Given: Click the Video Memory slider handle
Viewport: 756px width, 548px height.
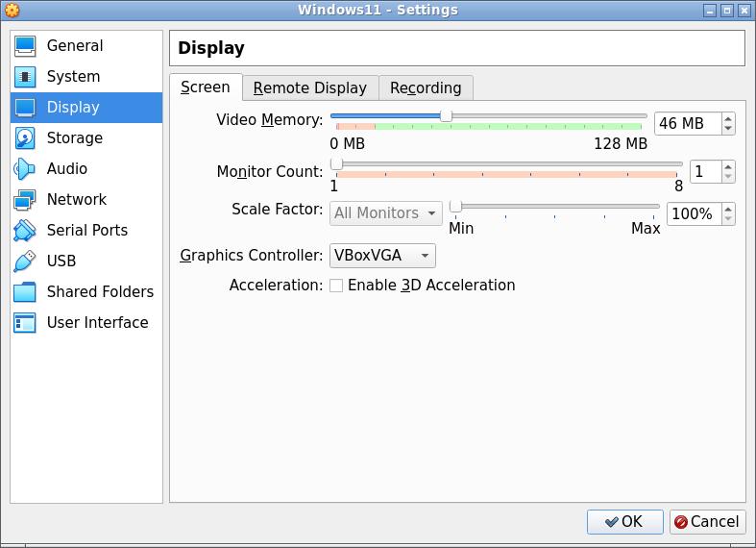Looking at the screenshot, I should tap(446, 115).
